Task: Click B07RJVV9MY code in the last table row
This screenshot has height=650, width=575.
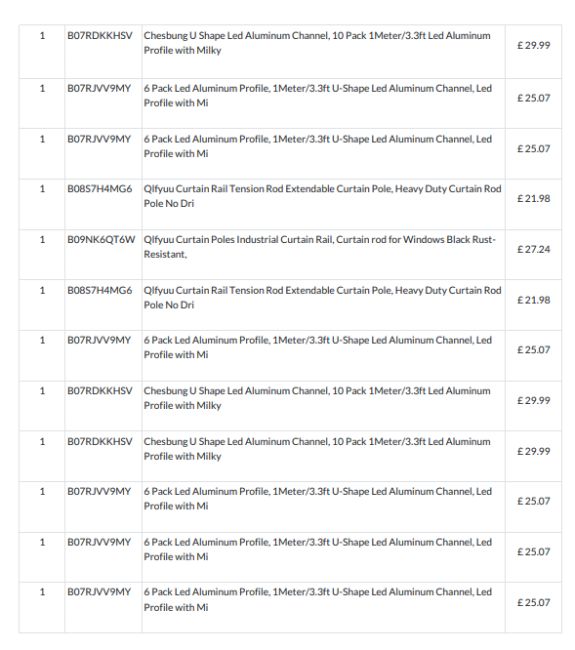Action: [99, 592]
